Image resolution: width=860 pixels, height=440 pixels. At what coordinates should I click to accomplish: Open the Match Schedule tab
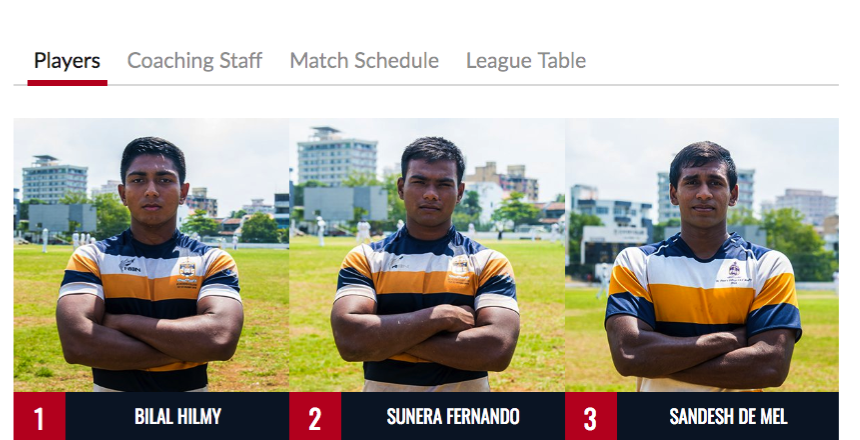(364, 60)
